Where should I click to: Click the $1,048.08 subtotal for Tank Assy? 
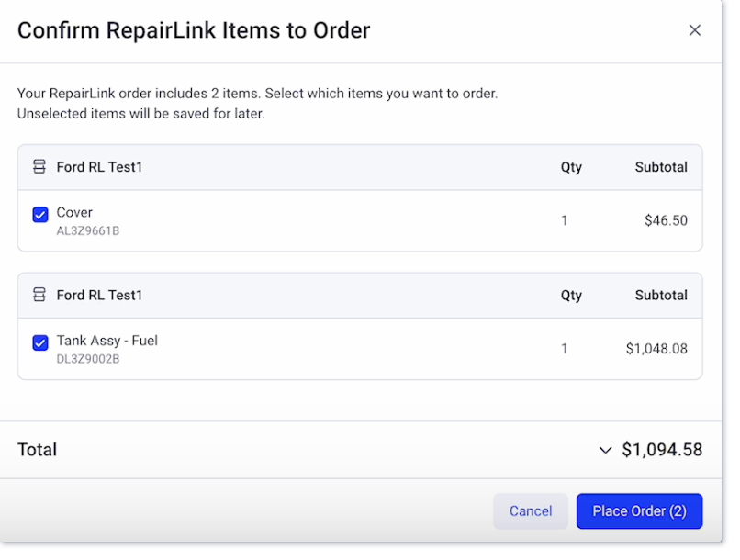(657, 348)
